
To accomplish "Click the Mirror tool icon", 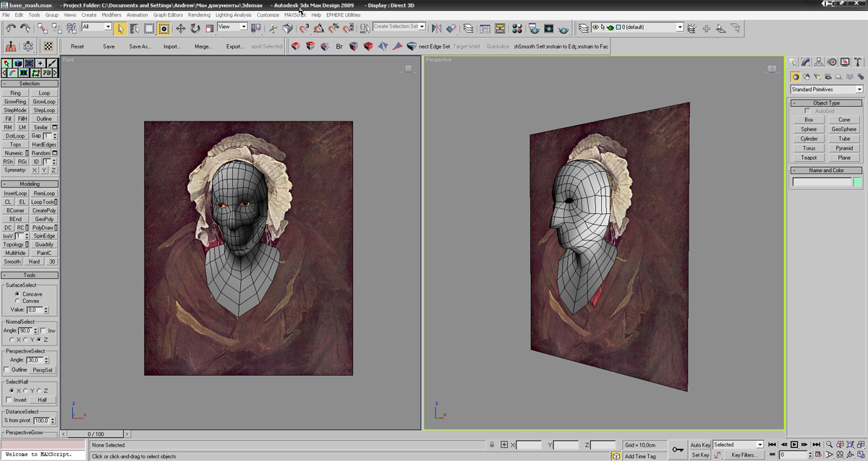I will pyautogui.click(x=436, y=28).
